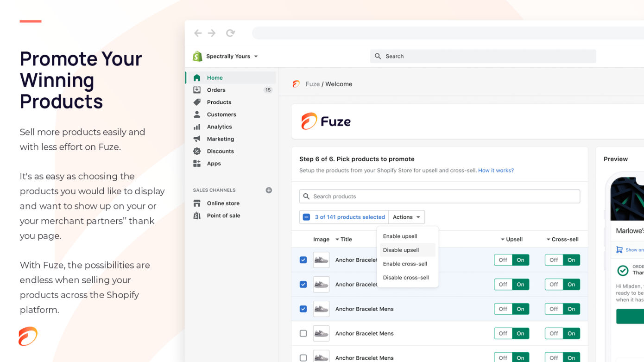Click inside the Search products field
The image size is (644, 362).
click(439, 196)
